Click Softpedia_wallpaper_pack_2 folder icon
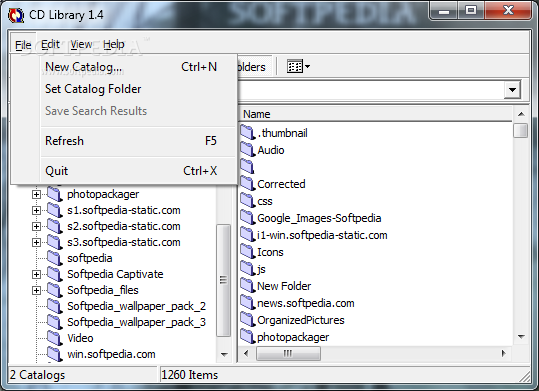The width and height of the screenshot is (539, 391). [x=54, y=306]
